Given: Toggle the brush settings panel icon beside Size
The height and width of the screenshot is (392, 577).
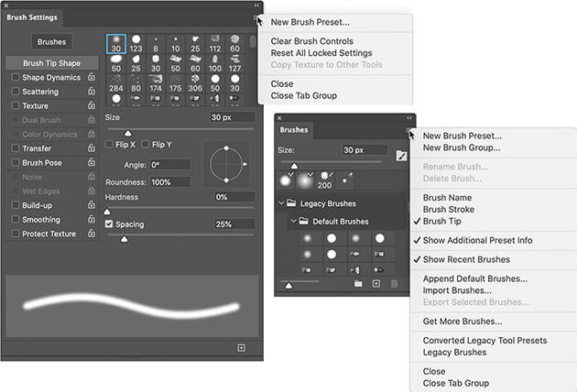Looking at the screenshot, I should click(x=400, y=156).
